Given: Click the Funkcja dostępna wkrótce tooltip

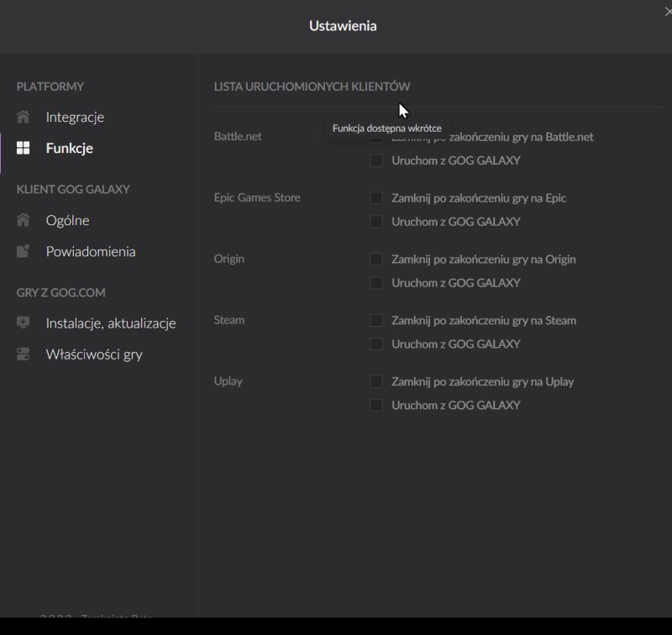Looking at the screenshot, I should (x=387, y=129).
